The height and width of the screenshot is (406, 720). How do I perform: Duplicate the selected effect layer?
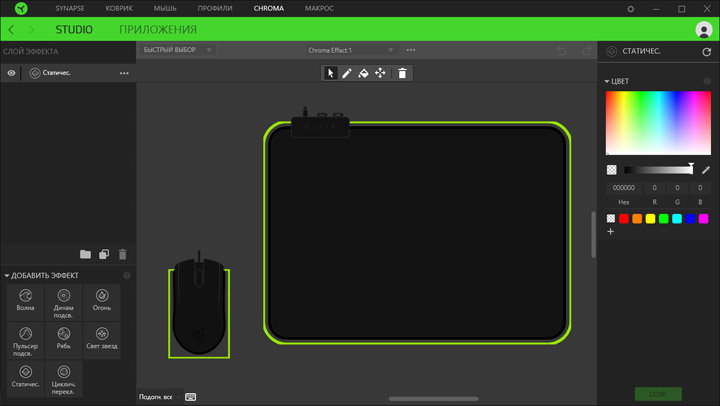coord(104,254)
